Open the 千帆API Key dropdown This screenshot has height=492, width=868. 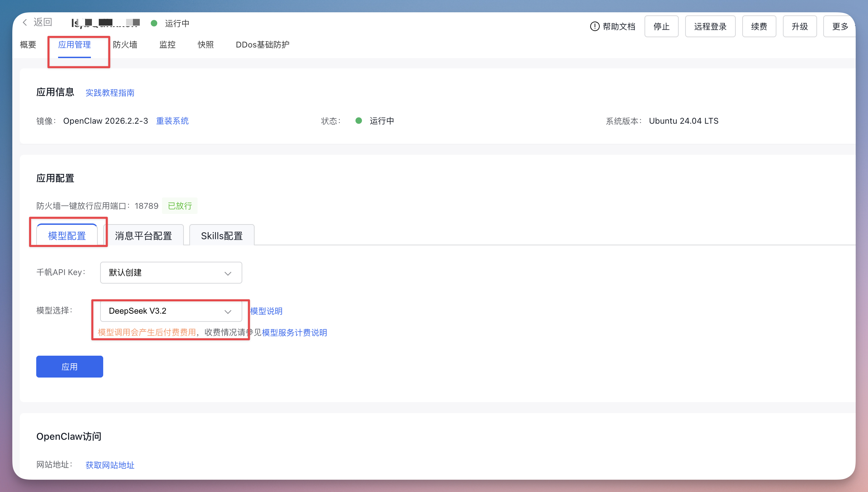(x=171, y=272)
